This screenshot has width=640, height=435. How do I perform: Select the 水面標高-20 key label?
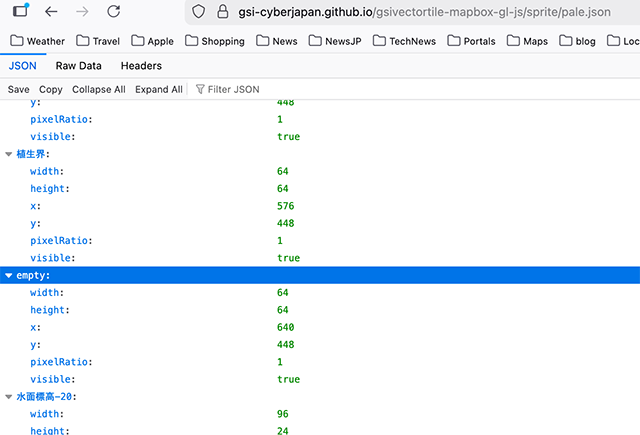tap(44, 397)
